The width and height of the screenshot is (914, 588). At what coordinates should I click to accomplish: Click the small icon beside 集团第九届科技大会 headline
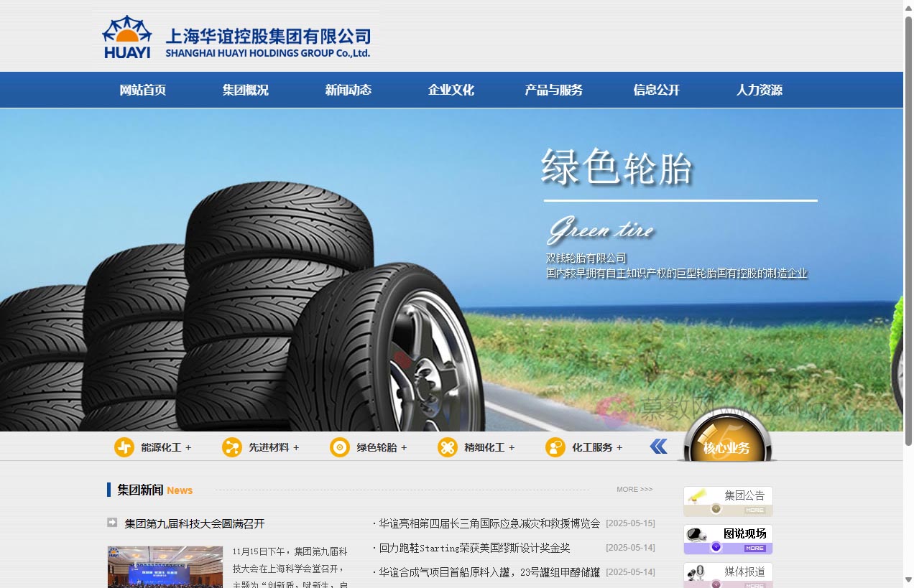112,523
